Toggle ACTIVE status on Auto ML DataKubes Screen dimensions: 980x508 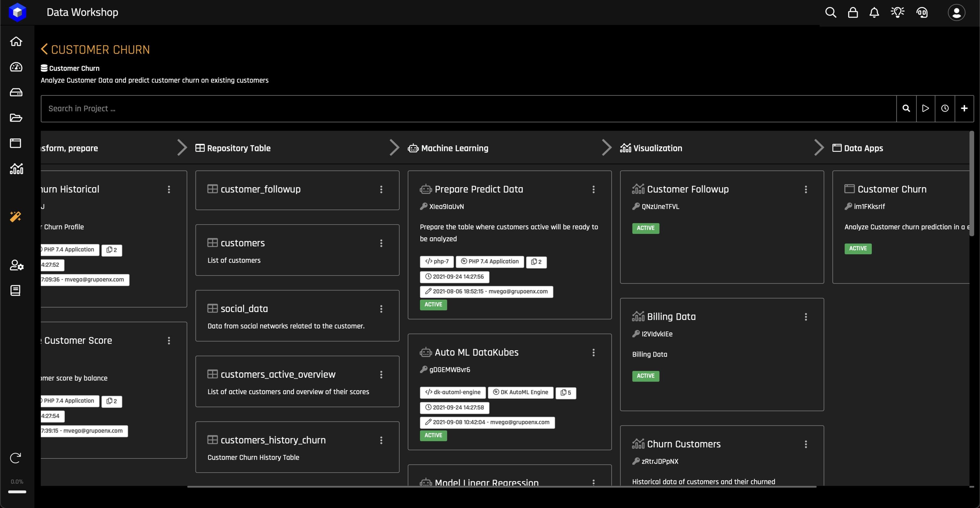(x=433, y=435)
